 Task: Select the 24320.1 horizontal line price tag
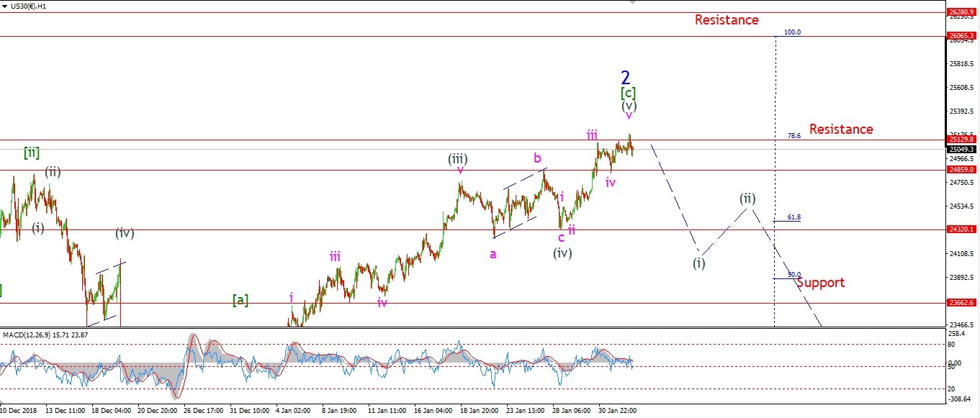pos(961,230)
